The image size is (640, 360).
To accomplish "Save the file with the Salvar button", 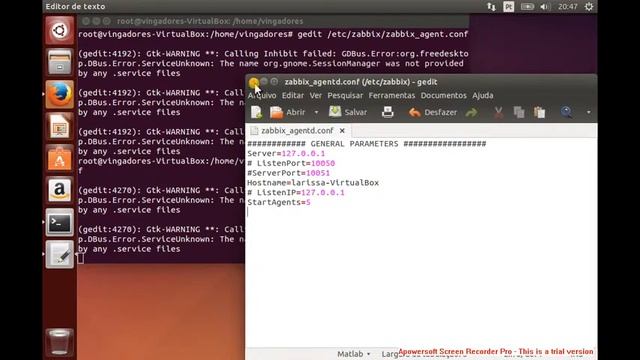I will (x=348, y=112).
